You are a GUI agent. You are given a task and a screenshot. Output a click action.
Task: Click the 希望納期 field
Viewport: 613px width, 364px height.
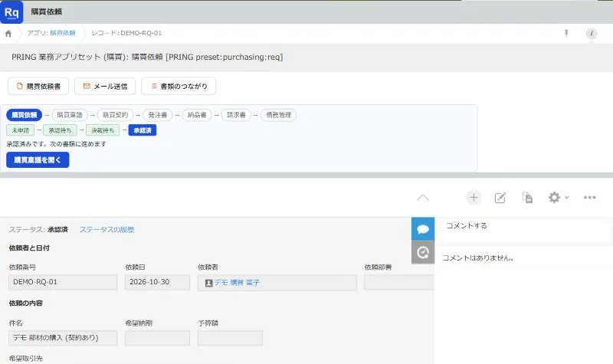158,338
